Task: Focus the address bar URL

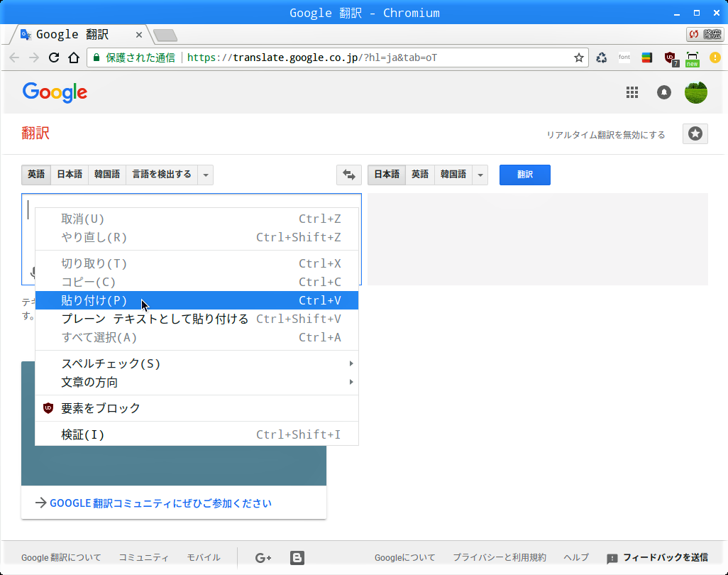Action: [311, 57]
